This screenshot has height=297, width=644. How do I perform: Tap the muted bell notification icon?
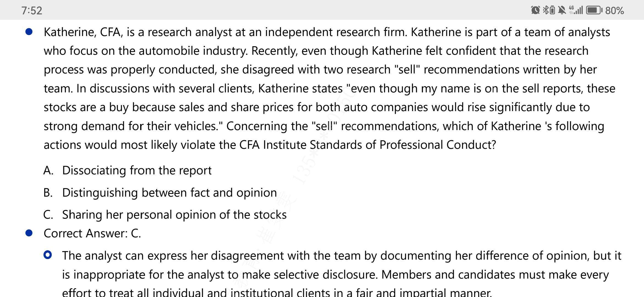tap(562, 10)
